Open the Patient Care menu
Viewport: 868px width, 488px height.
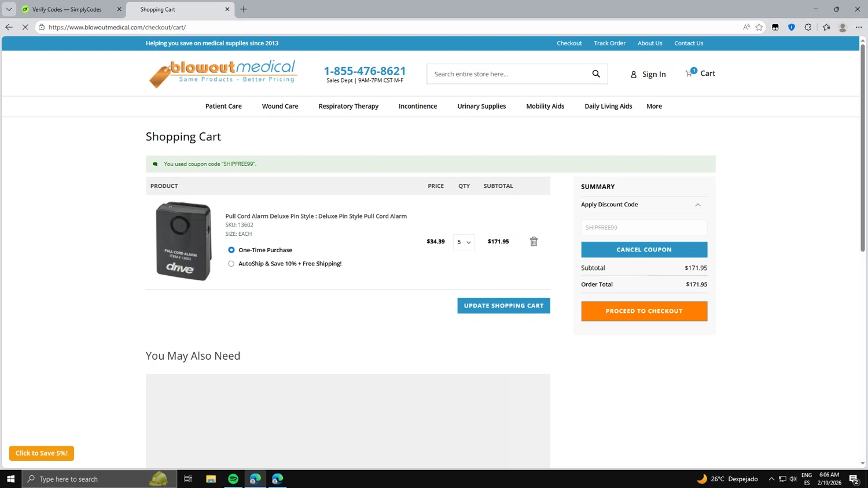coord(223,106)
